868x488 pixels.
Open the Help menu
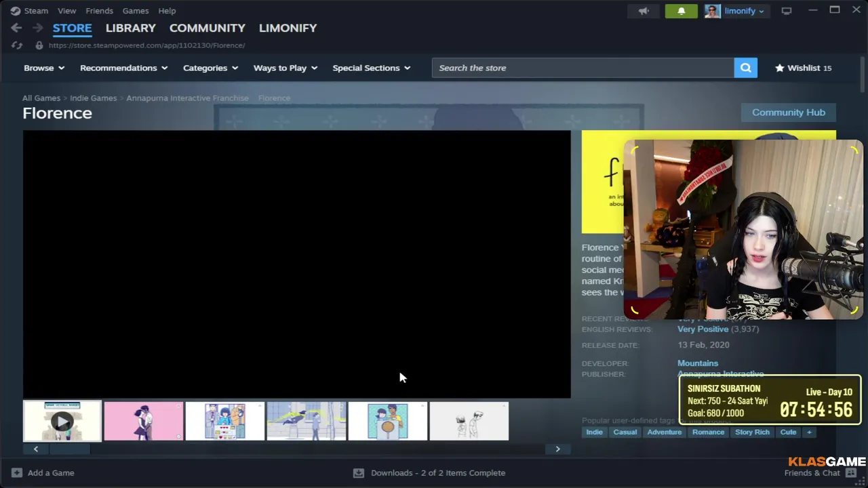[x=167, y=11]
